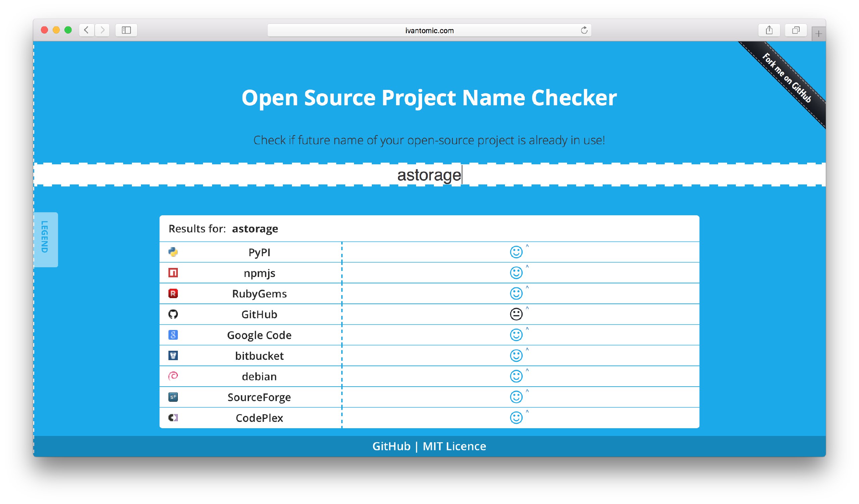
Task: Open a new tab with plus button
Action: pos(818,34)
